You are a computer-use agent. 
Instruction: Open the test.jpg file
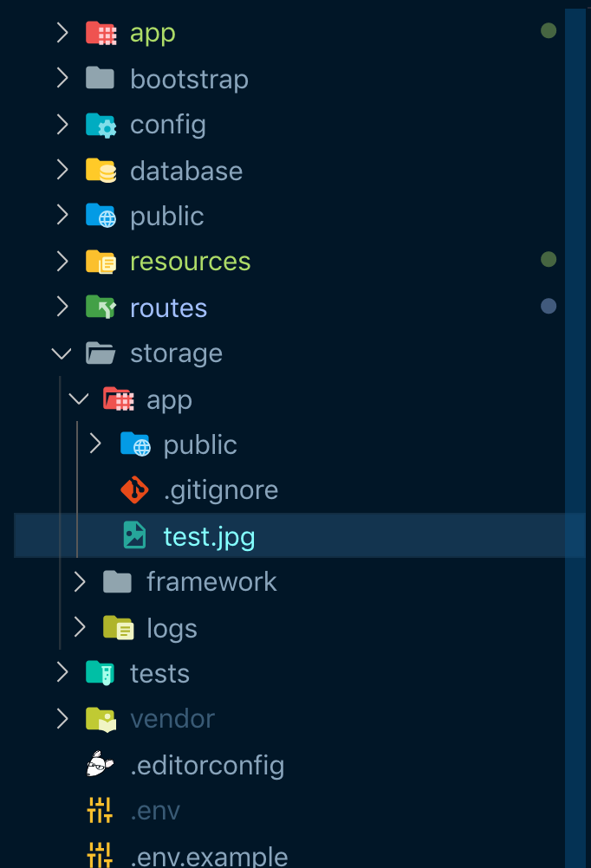(209, 536)
